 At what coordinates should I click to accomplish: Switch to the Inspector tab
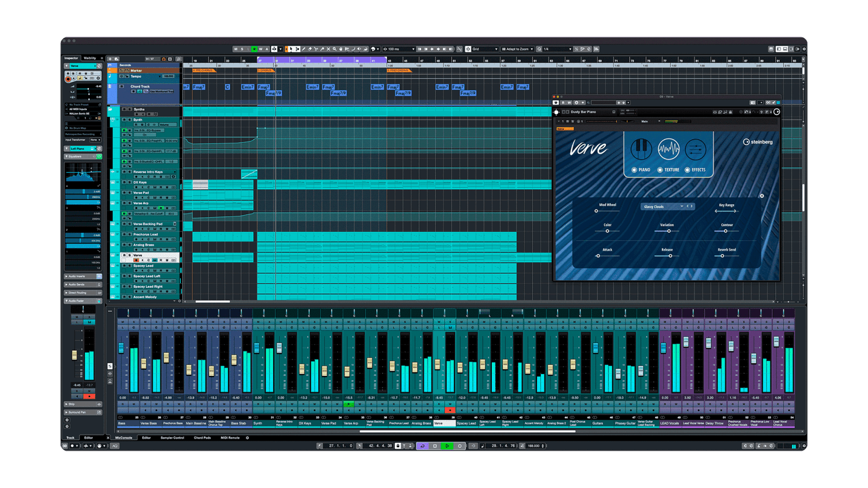coord(71,58)
